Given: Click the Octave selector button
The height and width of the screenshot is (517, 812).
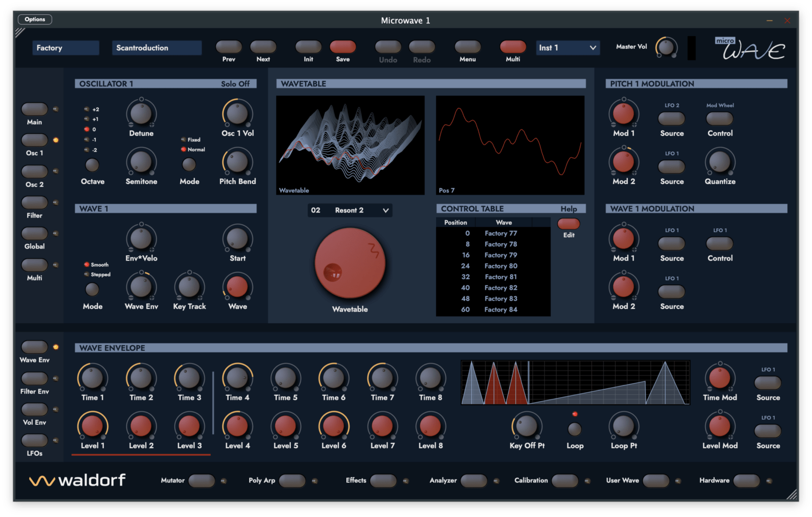Looking at the screenshot, I should (x=92, y=164).
